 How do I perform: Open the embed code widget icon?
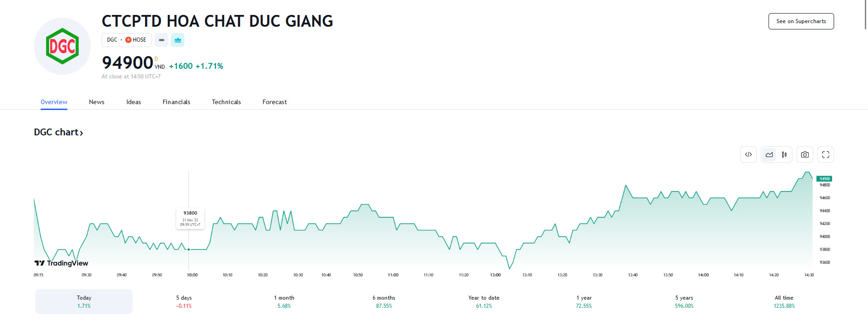748,154
